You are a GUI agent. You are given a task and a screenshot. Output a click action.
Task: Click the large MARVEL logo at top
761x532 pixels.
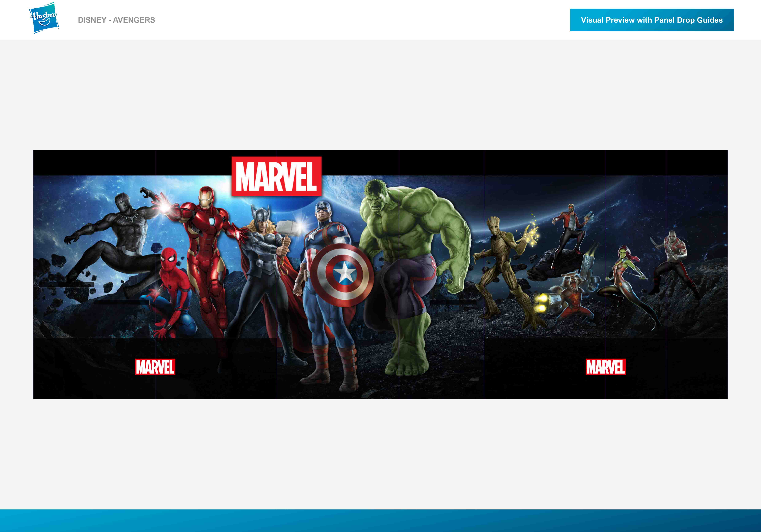(x=276, y=176)
